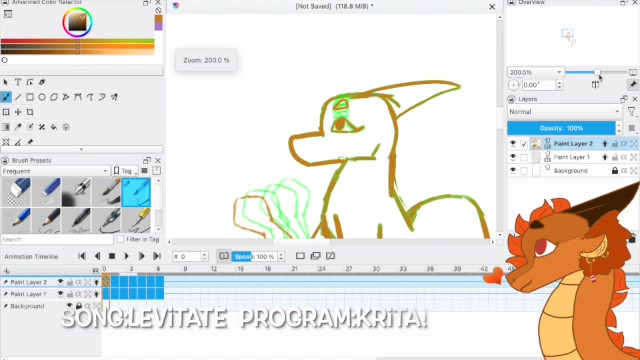Image resolution: width=640 pixels, height=360 pixels.
Task: Select the eraser brush preset
Action: coord(16,192)
